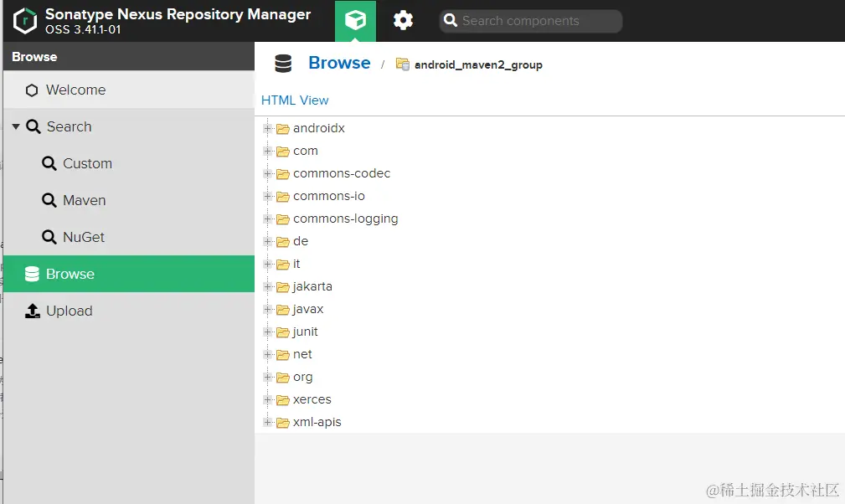This screenshot has width=845, height=504.
Task: Click the Browse database icon in sidebar
Action: [x=32, y=274]
